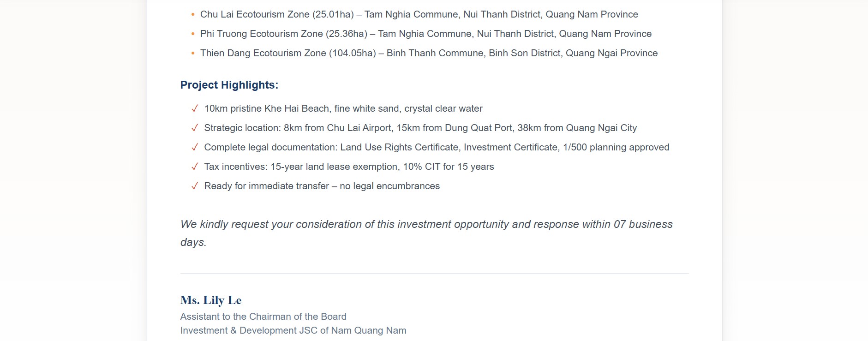Image resolution: width=868 pixels, height=341 pixels.
Task: Click the checkmark next to Tax incentives
Action: (x=195, y=167)
